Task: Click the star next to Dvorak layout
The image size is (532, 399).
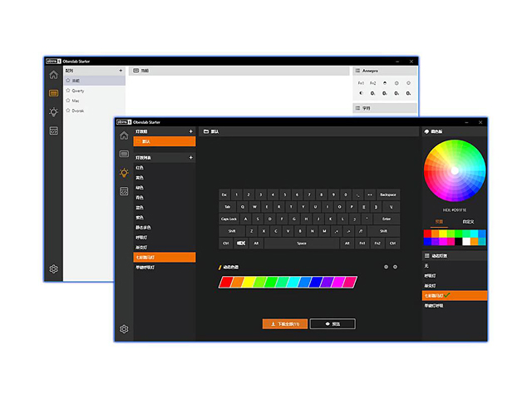Action: click(x=67, y=111)
